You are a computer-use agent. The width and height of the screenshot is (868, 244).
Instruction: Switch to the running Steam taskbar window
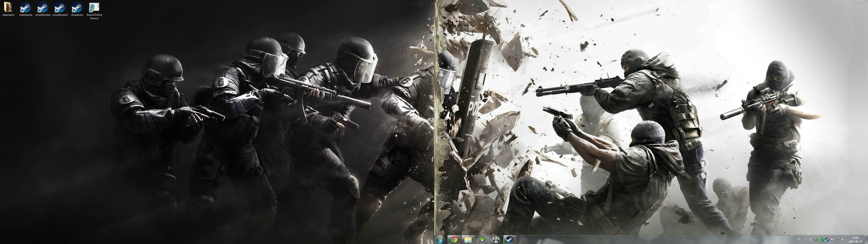pos(510,240)
